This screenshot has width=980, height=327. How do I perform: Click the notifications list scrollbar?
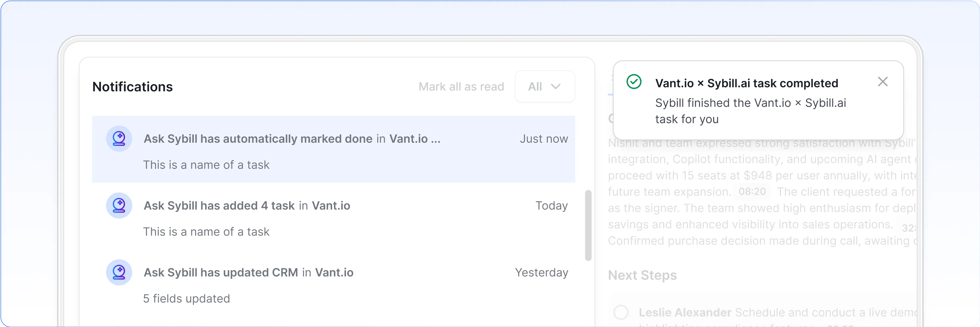click(588, 226)
